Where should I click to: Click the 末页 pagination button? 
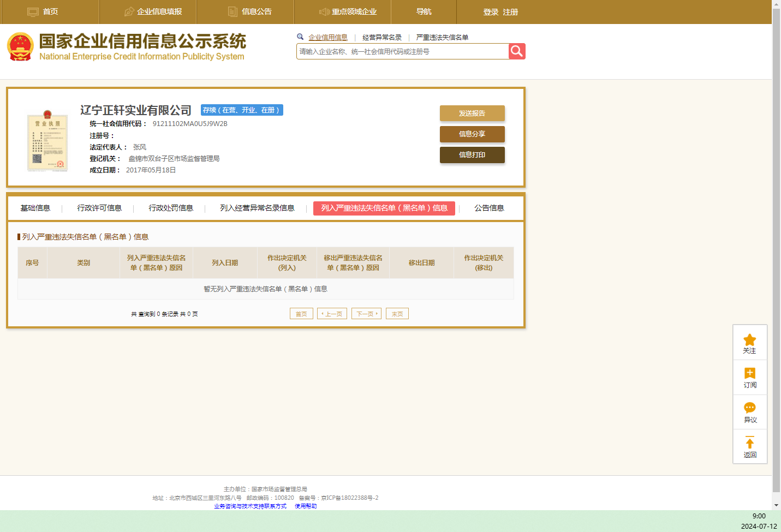tap(397, 314)
